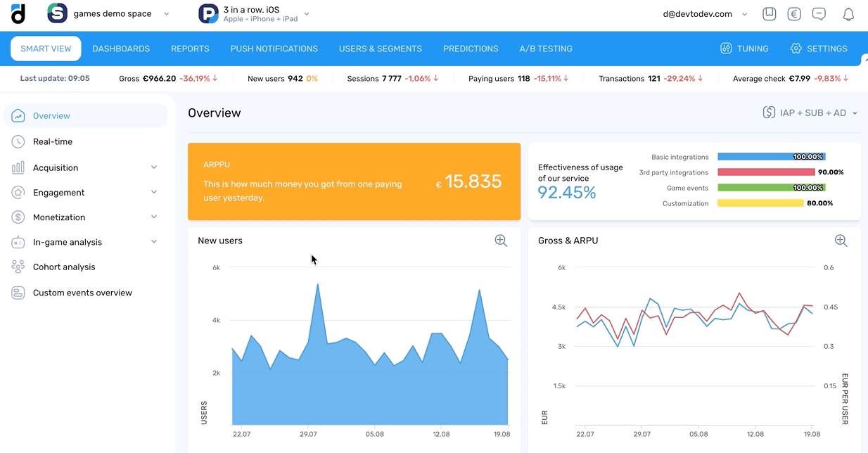Go to the A/B Testing tab
The height and width of the screenshot is (453, 868).
546,49
